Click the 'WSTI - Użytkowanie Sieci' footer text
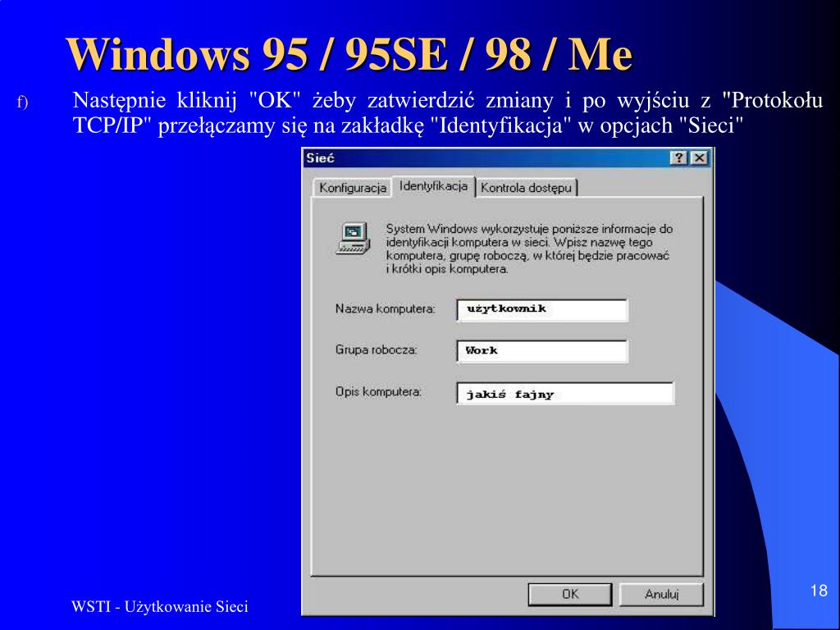Viewport: 840px width, 630px height. [160, 606]
